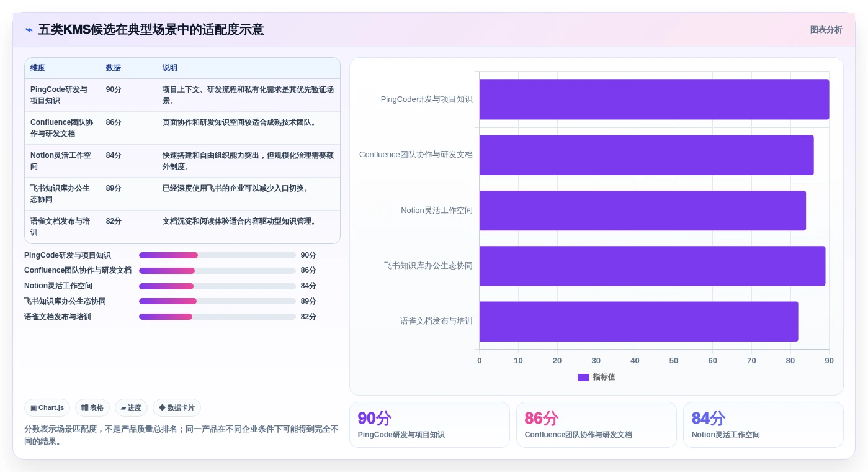Click the Confluence bar in the chart
Image resolution: width=868 pixels, height=472 pixels.
click(x=647, y=155)
